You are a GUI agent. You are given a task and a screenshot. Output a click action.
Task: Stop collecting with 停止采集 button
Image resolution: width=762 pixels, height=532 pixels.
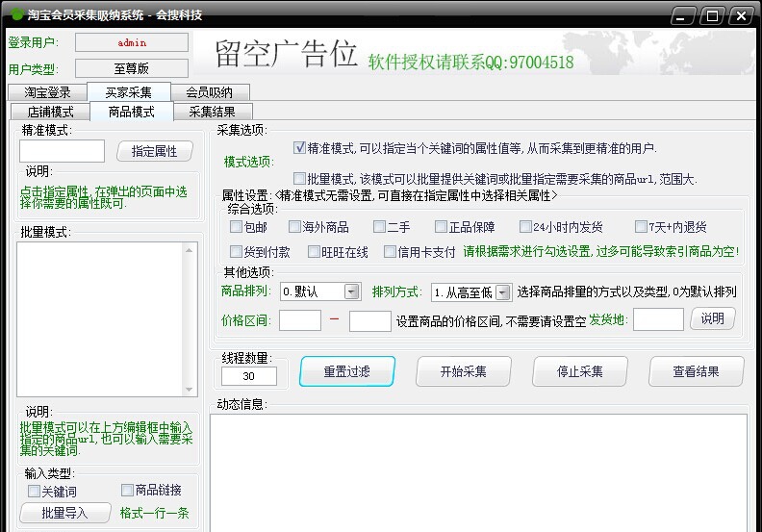point(580,371)
